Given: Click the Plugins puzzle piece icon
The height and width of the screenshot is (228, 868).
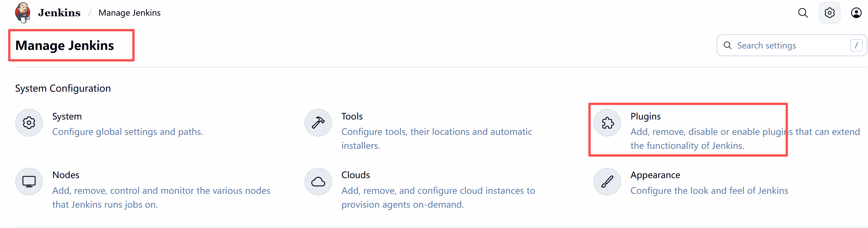Looking at the screenshot, I should (607, 123).
